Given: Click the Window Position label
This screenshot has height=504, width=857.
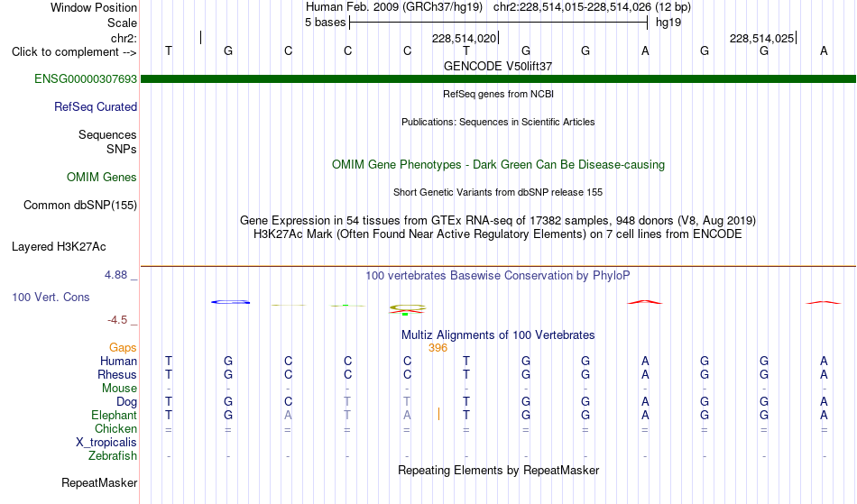Looking at the screenshot, I should pyautogui.click(x=94, y=7).
